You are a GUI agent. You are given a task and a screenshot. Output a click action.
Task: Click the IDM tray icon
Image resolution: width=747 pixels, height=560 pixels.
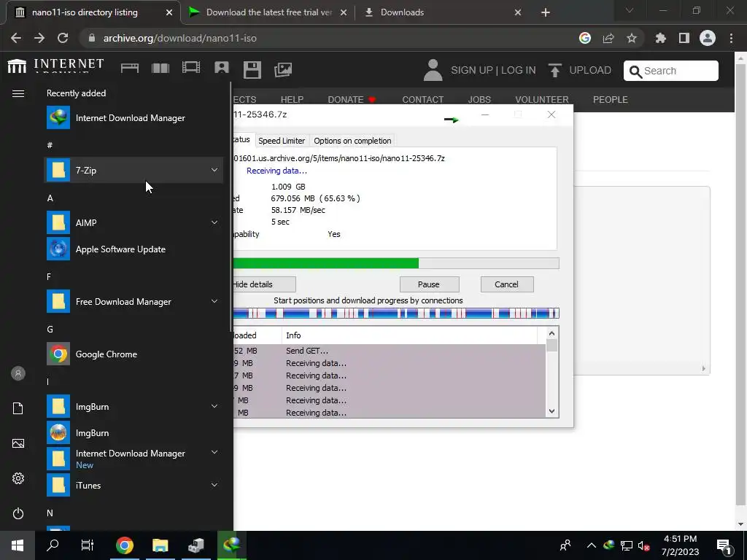click(609, 545)
